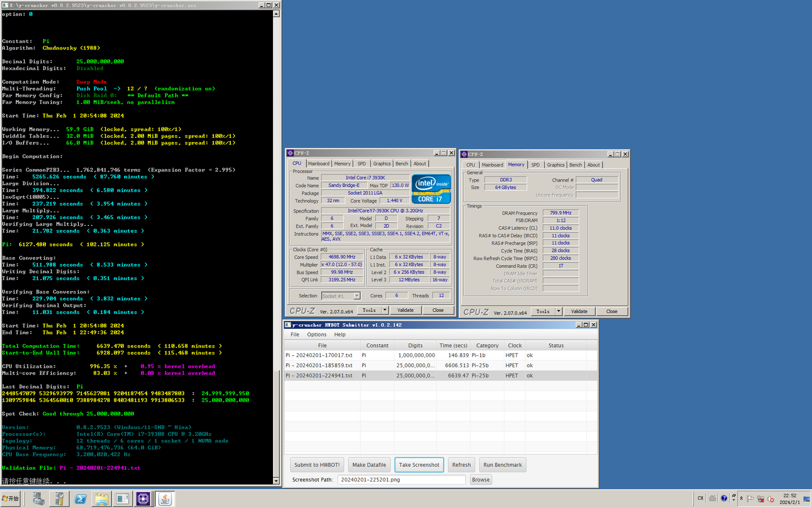The width and height of the screenshot is (812, 508).
Task: Click Validate in left CPU-Z window
Action: [x=406, y=310]
